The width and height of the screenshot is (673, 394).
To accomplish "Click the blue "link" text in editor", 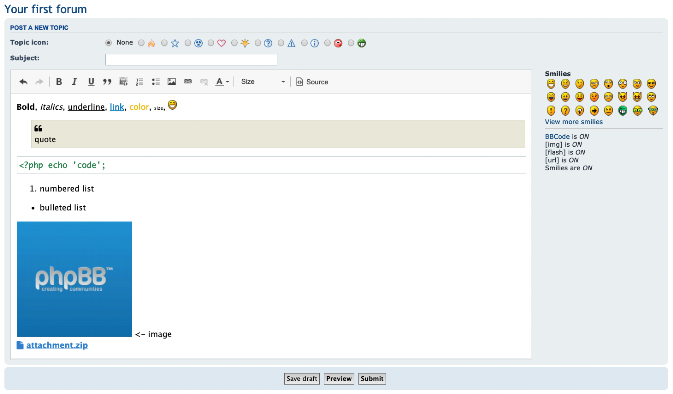I will click(x=117, y=107).
